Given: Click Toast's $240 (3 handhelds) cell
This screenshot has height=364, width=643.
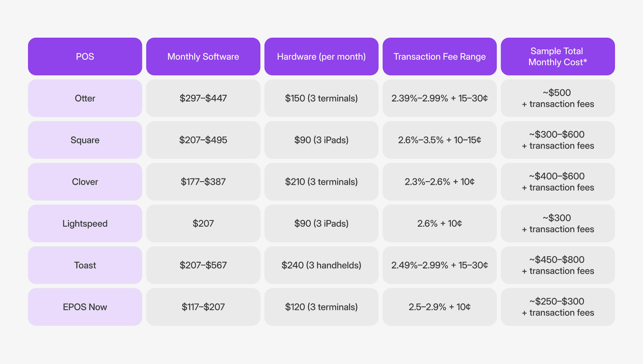Looking at the screenshot, I should pyautogui.click(x=321, y=265).
